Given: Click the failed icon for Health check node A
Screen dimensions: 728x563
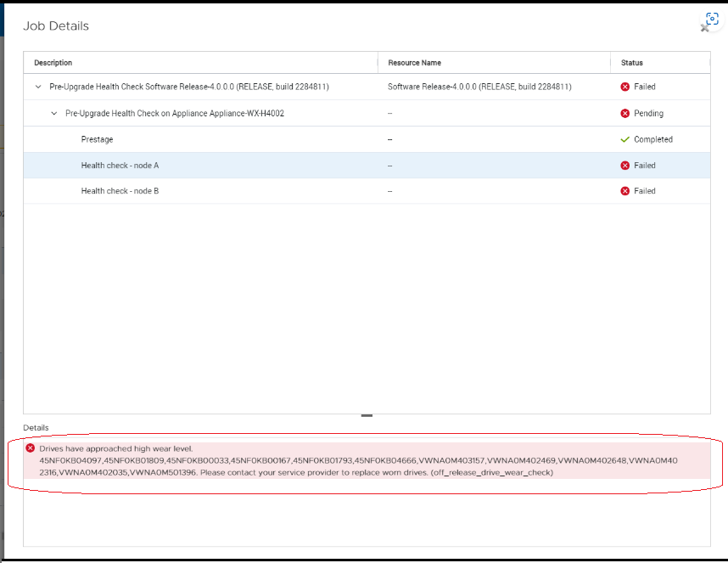Looking at the screenshot, I should (625, 166).
